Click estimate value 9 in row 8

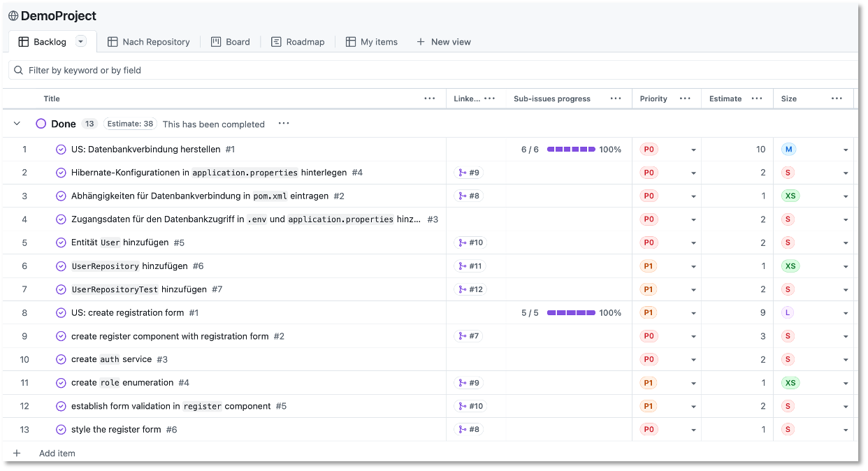[763, 313]
